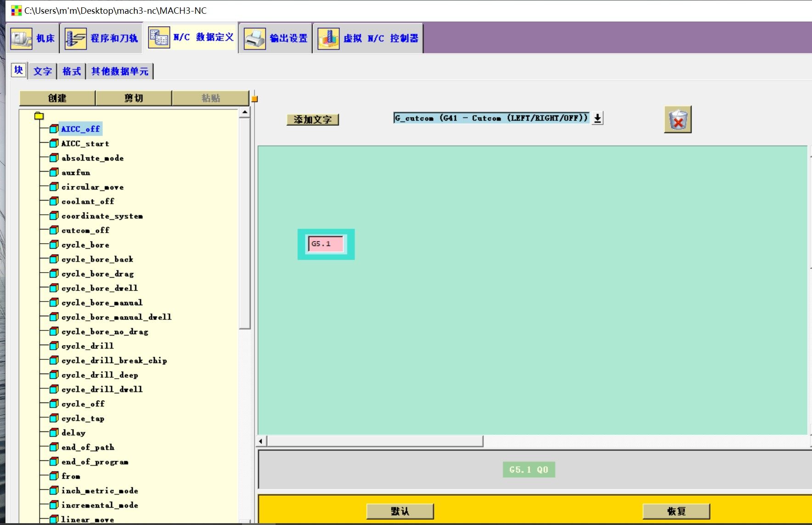Screen dimensions: 812x525
Task: Click the block icon next to auxfun
Action: pyautogui.click(x=54, y=172)
